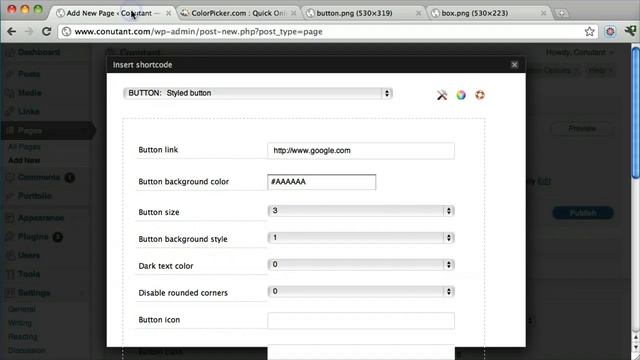Click the Button background color field
Screen dimensions: 640x360
pos(322,182)
